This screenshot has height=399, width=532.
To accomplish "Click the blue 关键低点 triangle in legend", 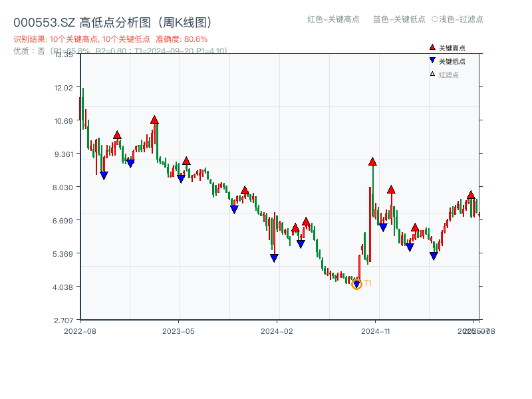I will pos(432,61).
